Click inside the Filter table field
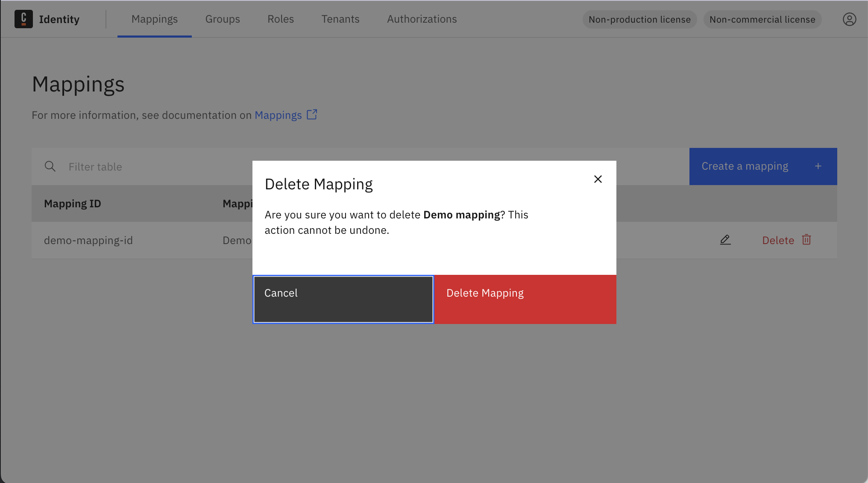Viewport: 868px width, 483px height. point(128,166)
